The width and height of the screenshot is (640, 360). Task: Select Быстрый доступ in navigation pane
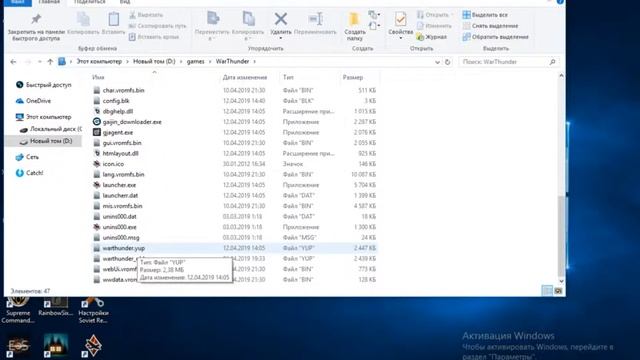click(44, 85)
